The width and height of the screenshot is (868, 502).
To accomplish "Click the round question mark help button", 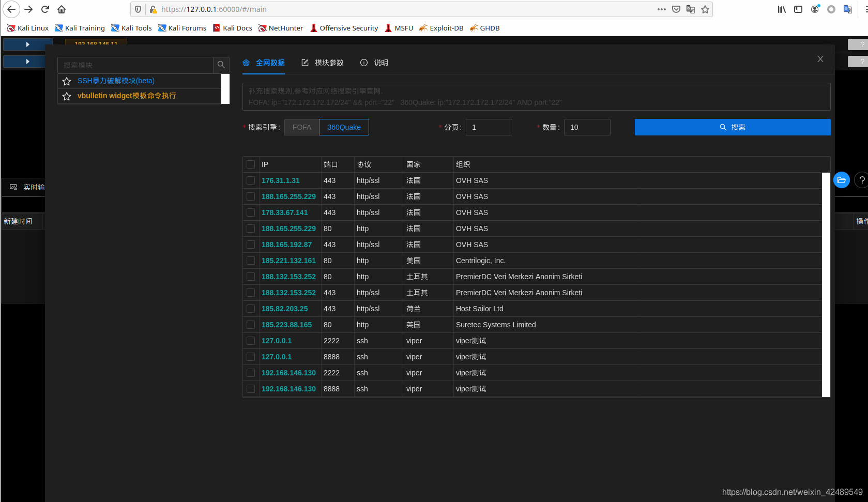I will tap(862, 180).
